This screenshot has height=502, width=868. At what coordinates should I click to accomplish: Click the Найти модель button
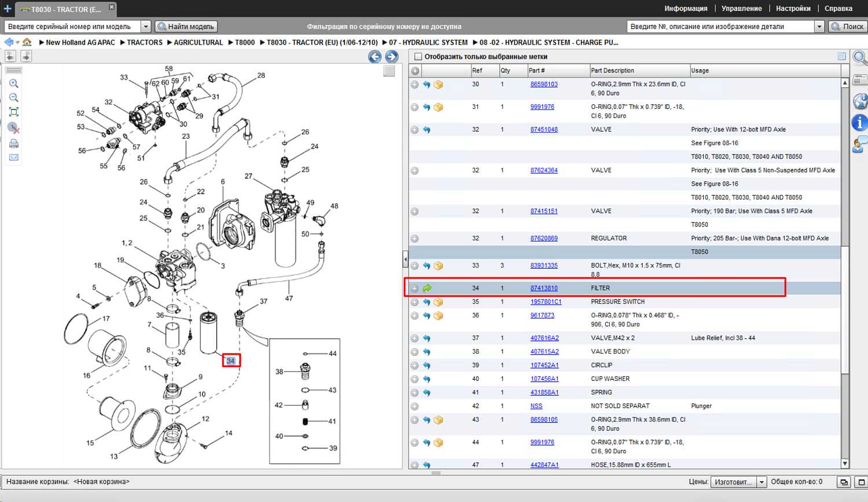(x=186, y=27)
